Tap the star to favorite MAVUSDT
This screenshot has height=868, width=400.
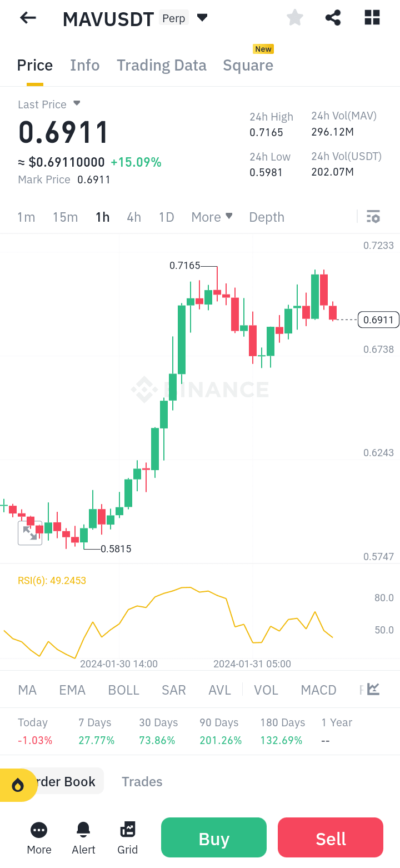294,17
